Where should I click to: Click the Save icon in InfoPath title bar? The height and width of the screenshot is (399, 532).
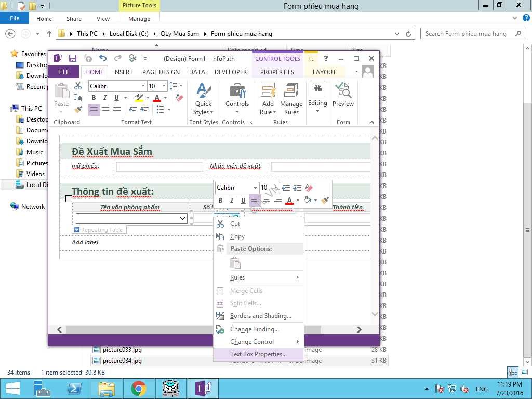tap(73, 58)
